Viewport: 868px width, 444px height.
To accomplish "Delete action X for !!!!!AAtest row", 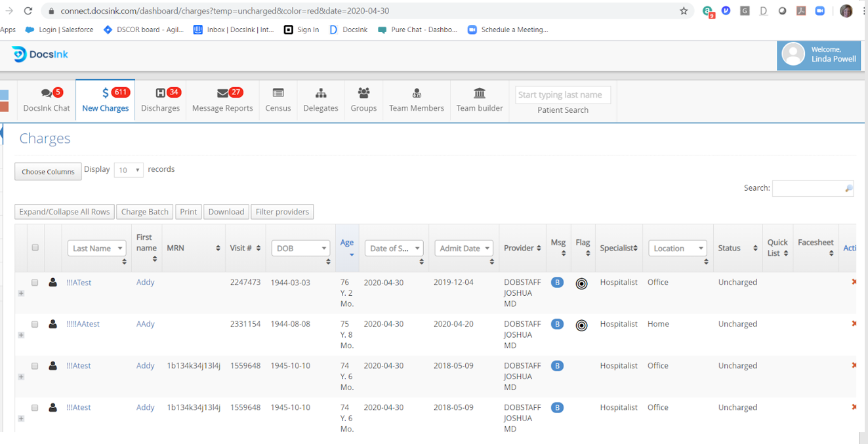I will pyautogui.click(x=854, y=323).
